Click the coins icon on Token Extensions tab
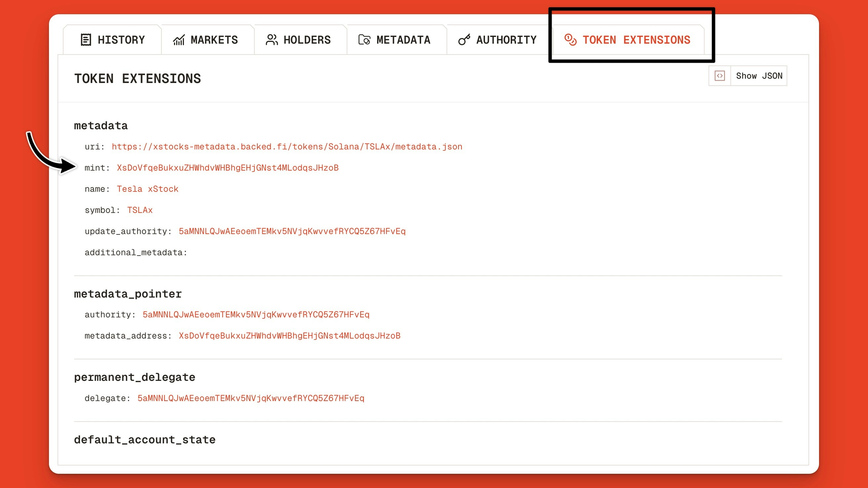The image size is (868, 488). 570,39
